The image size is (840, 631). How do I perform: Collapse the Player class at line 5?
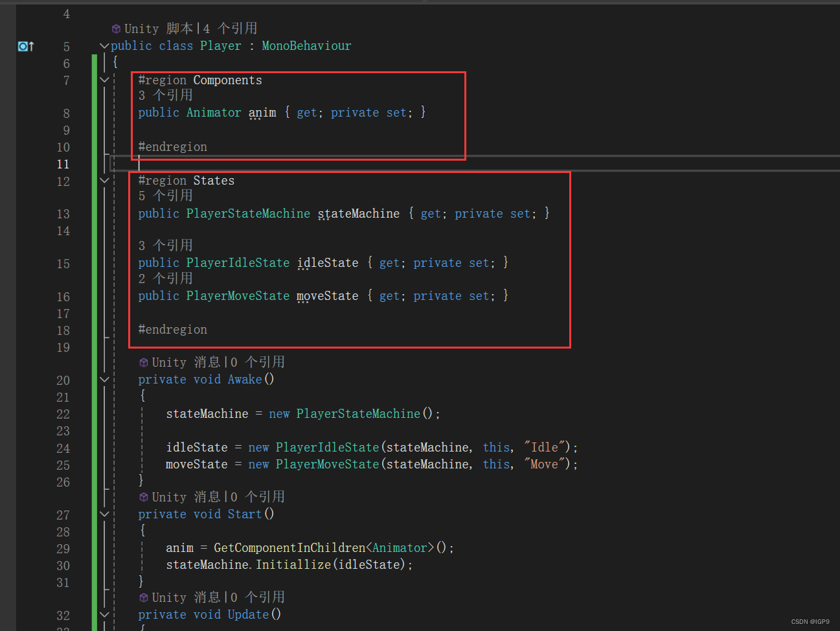104,46
